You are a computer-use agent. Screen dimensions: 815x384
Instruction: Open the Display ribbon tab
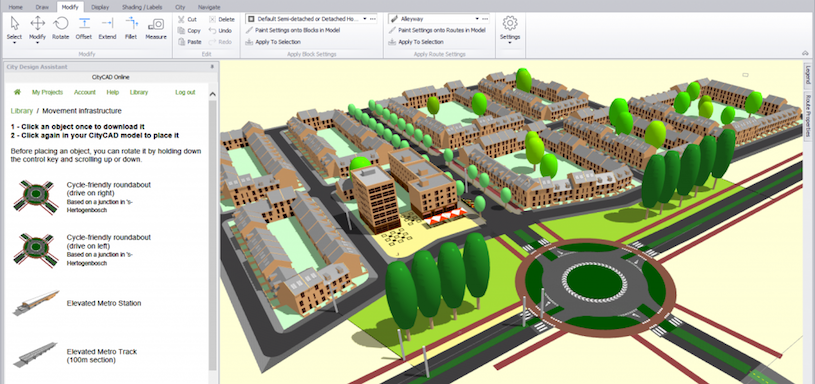pos(100,7)
